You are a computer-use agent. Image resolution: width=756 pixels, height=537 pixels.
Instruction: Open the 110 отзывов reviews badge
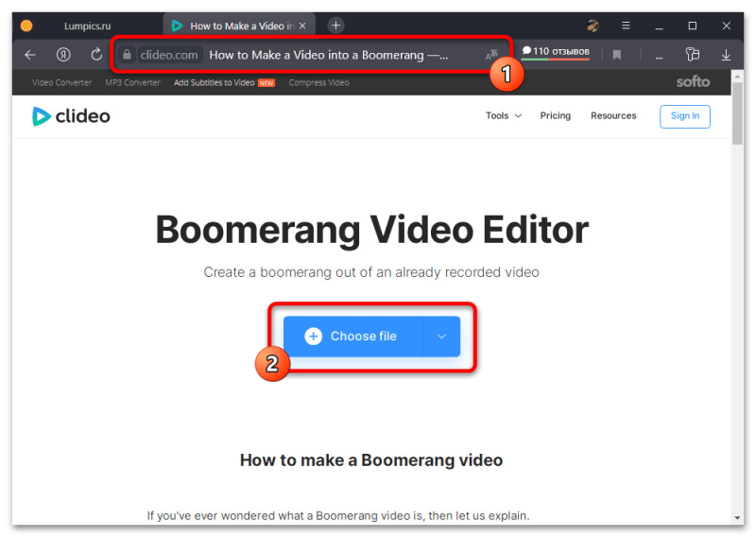(x=556, y=52)
